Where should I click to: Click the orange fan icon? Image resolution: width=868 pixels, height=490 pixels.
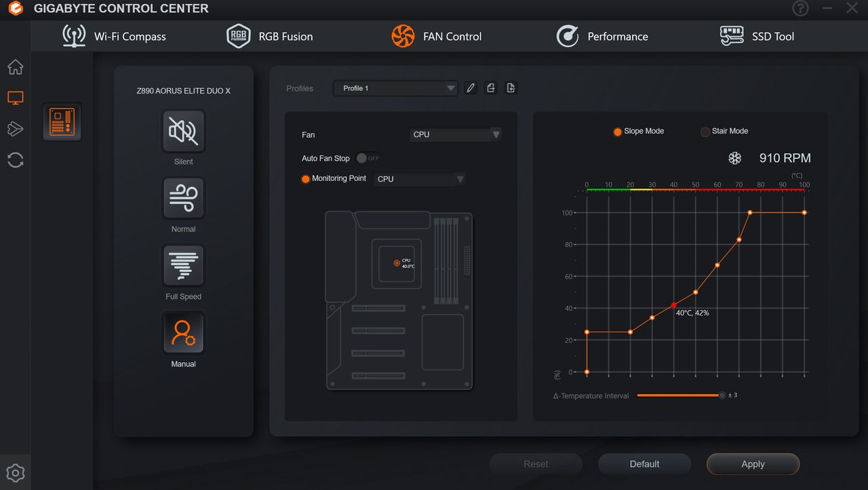[x=403, y=36]
